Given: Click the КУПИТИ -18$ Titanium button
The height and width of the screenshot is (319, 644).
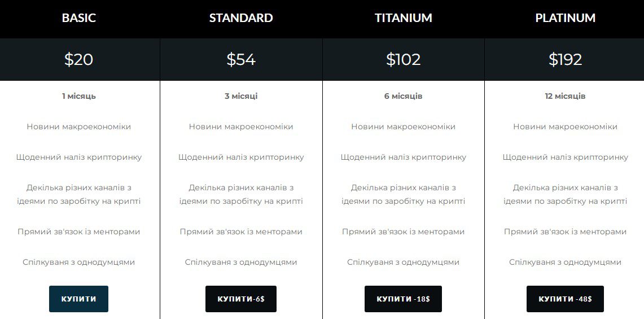Looking at the screenshot, I should (x=403, y=299).
